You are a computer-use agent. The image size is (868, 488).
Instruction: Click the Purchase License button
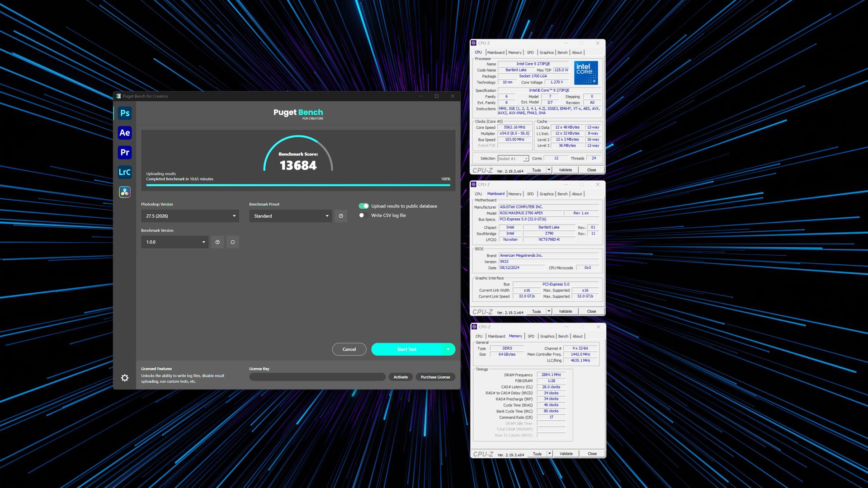(x=435, y=377)
